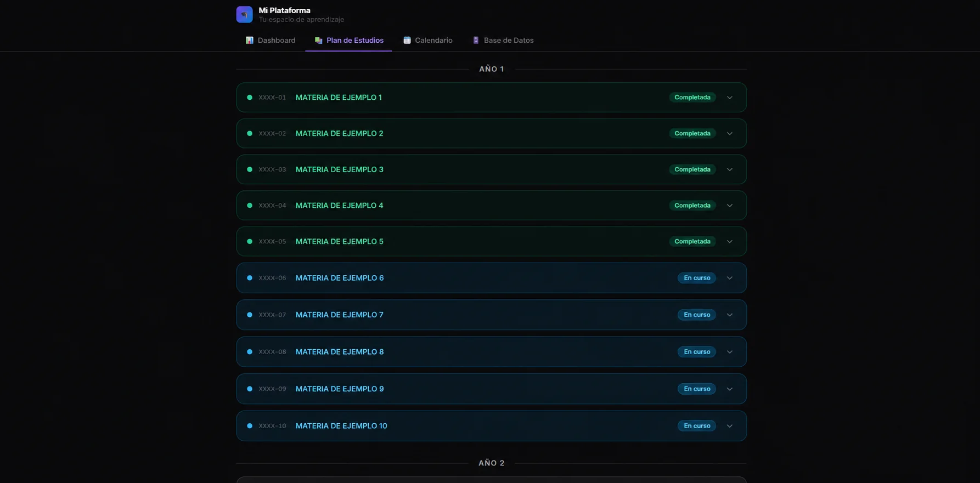Switch to the Calendario tab
The image size is (980, 483).
pos(428,40)
